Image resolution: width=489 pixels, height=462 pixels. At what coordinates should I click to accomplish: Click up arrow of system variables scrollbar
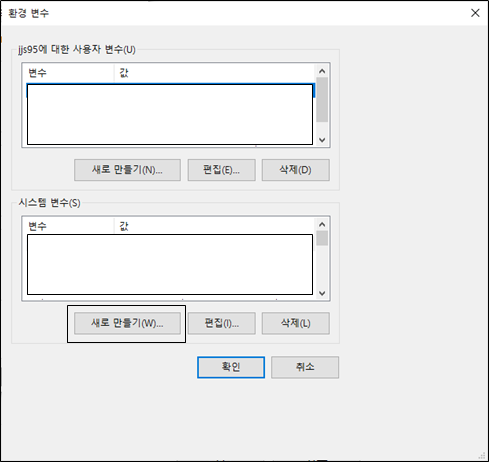point(322,224)
